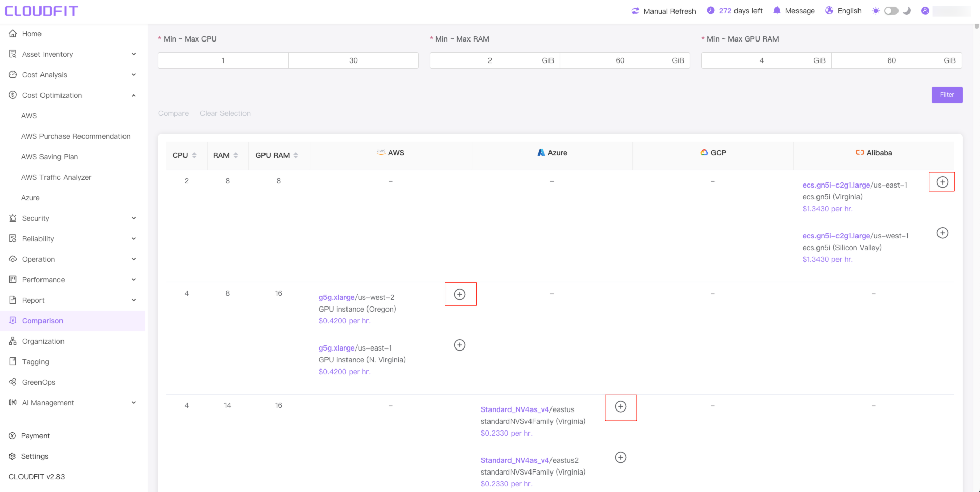Image resolution: width=980 pixels, height=492 pixels.
Task: Open the English language selector
Action: tap(843, 11)
